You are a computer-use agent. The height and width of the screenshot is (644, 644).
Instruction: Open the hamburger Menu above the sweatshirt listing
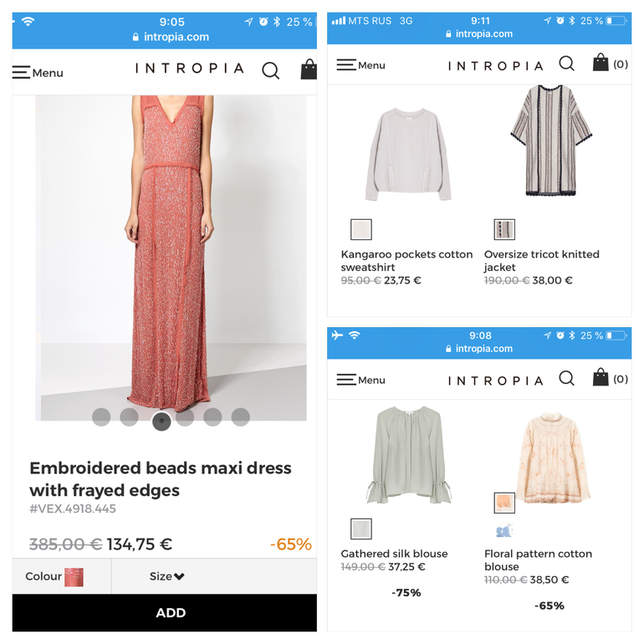(346, 64)
